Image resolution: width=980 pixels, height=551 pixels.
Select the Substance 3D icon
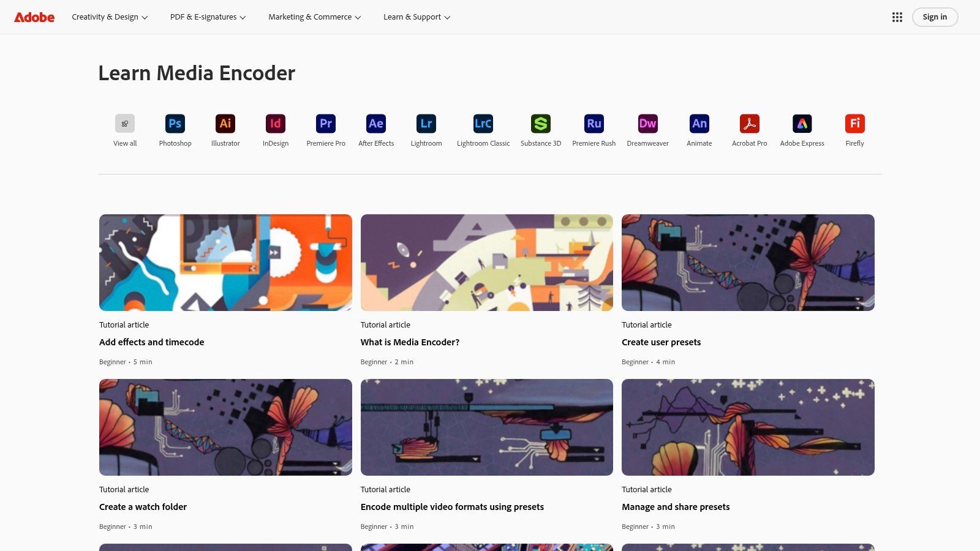coord(540,124)
